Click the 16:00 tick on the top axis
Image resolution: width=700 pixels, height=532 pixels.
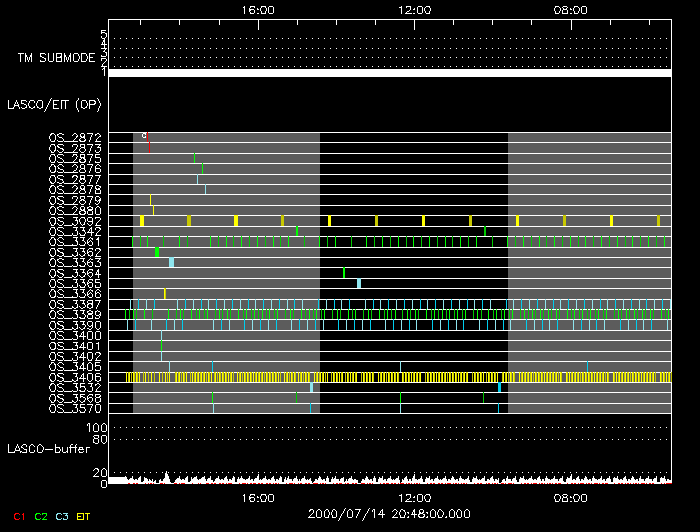pos(259,9)
